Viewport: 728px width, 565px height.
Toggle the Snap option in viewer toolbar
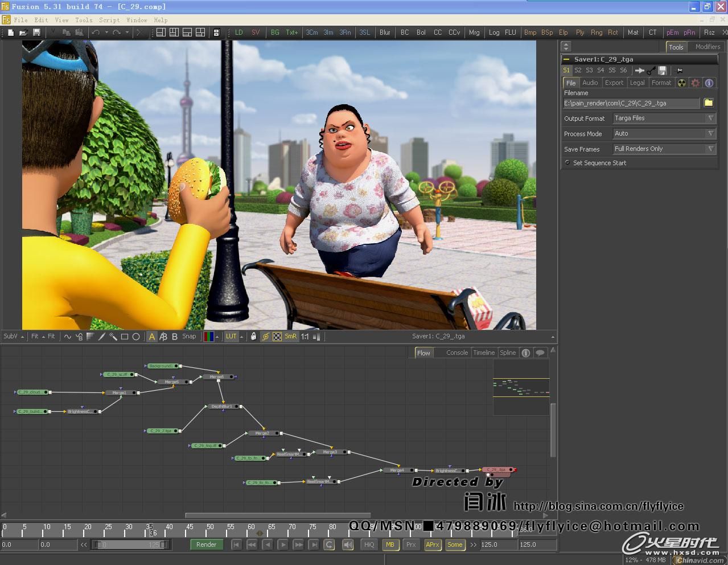[189, 337]
